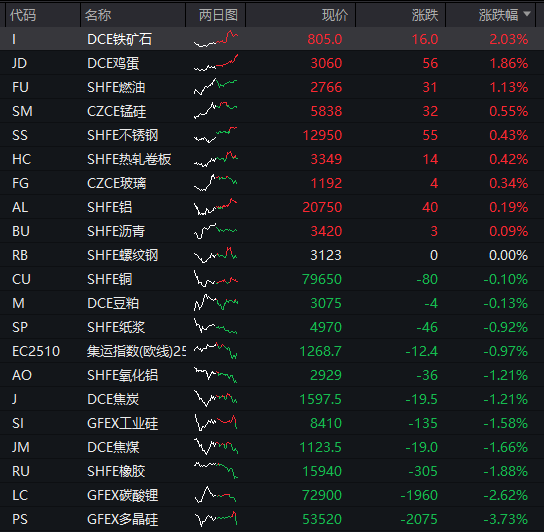Select the SHFE螺纹钢 row
The width and height of the screenshot is (544, 532).
pyautogui.click(x=272, y=255)
